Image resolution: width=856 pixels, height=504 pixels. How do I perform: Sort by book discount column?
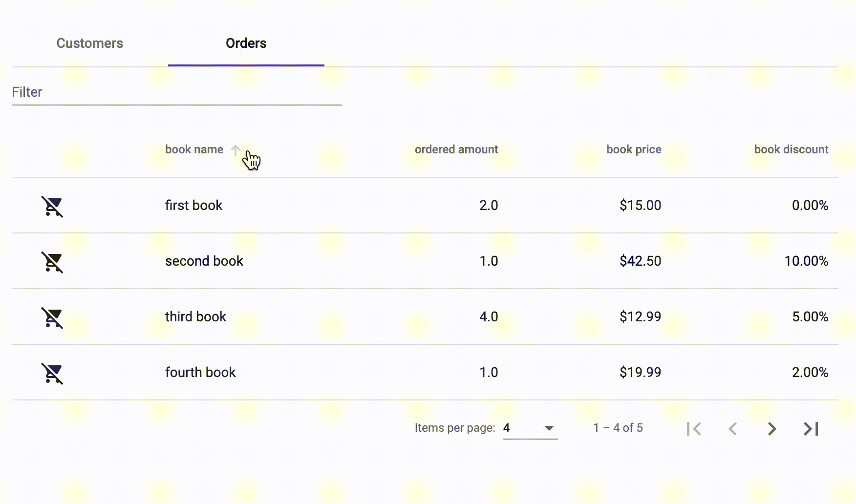pos(791,149)
